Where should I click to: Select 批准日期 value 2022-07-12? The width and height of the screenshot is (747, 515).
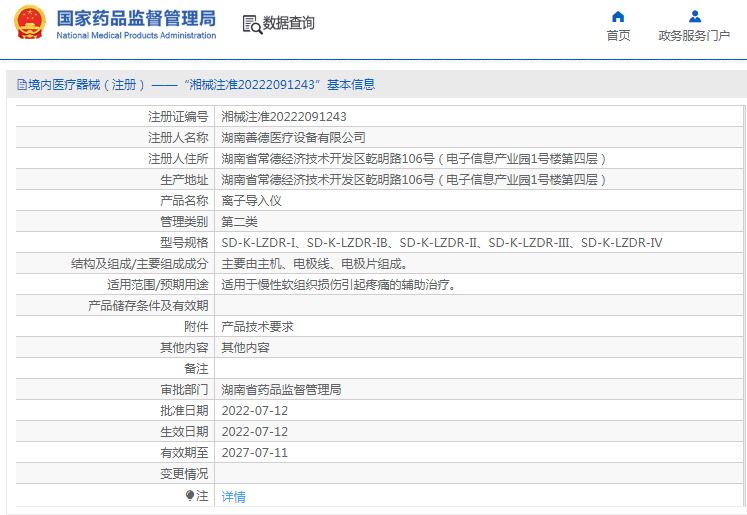[x=255, y=411]
